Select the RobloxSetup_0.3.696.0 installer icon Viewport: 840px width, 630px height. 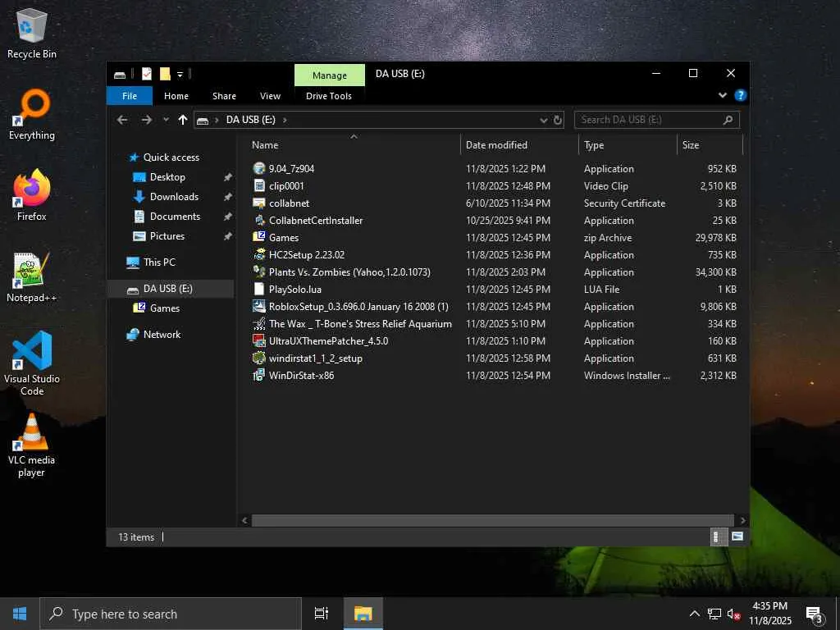[x=259, y=307]
